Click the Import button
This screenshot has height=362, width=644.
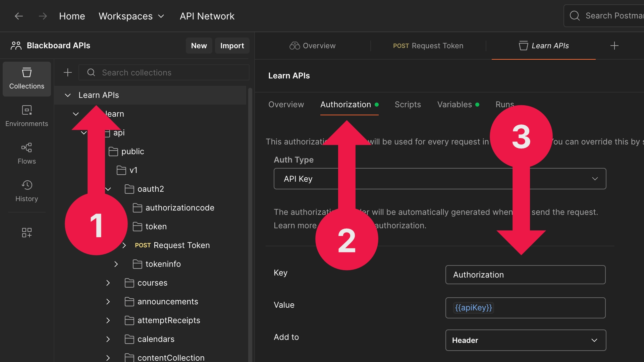[232, 46]
